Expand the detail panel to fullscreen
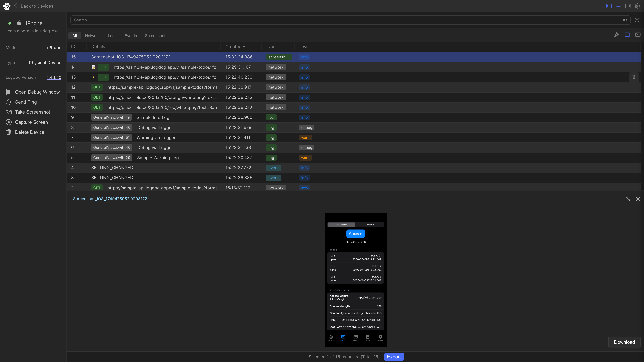This screenshot has height=362, width=644. (x=628, y=199)
